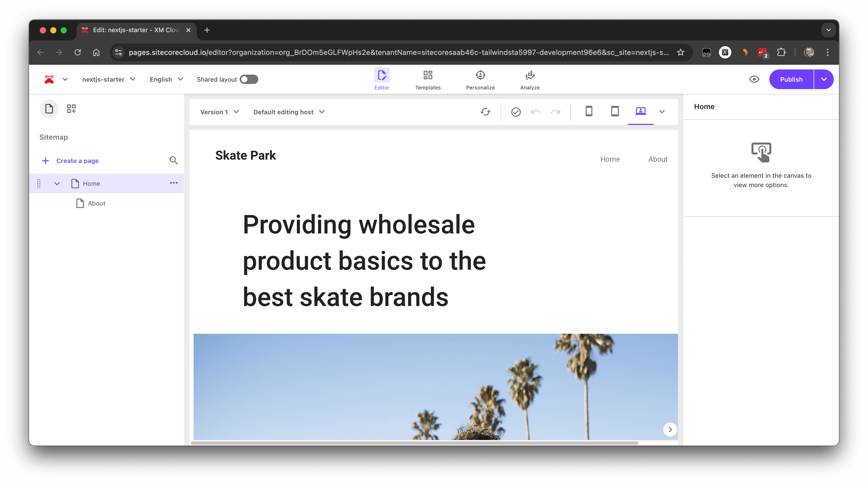Screen dimensions: 868x484
Task: Click the workflow checkmark icon
Action: (516, 112)
